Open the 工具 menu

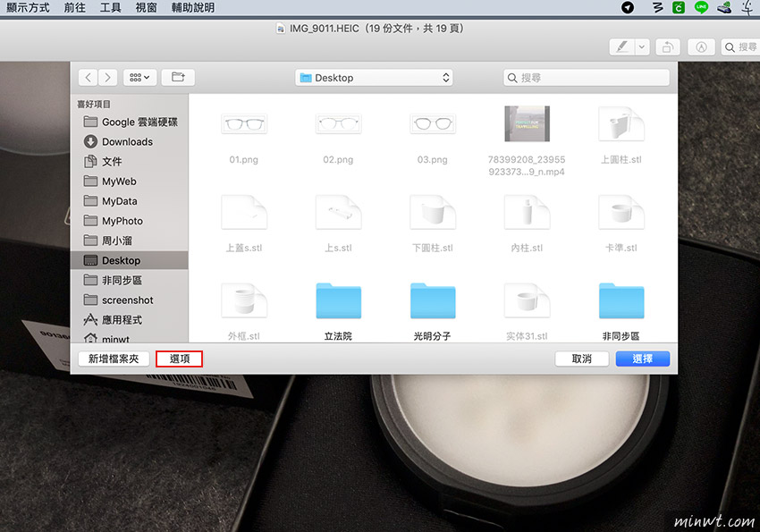pos(111,7)
